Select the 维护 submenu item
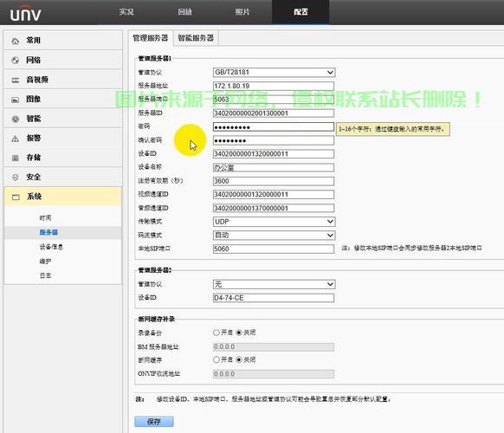The width and height of the screenshot is (504, 433). pyautogui.click(x=45, y=261)
